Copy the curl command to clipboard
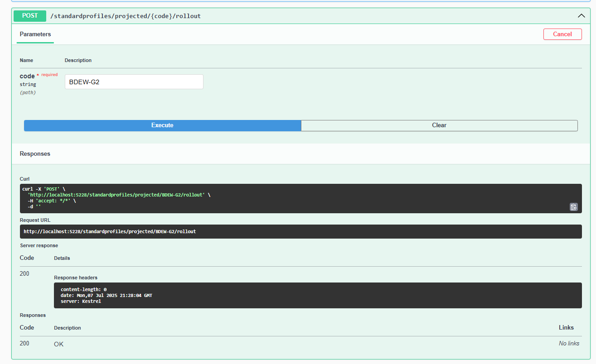Viewport: 596px width, 364px height. [x=573, y=207]
